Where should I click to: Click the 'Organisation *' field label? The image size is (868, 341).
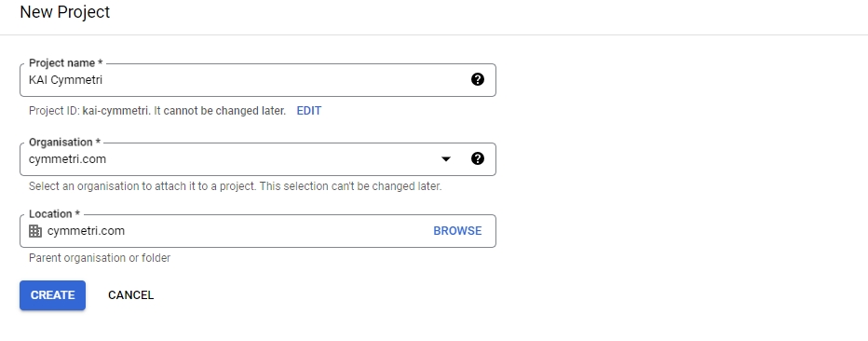65,143
